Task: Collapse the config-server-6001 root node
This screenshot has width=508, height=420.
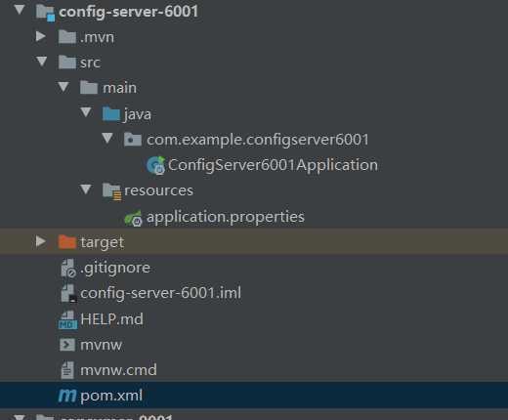Action: (20, 10)
